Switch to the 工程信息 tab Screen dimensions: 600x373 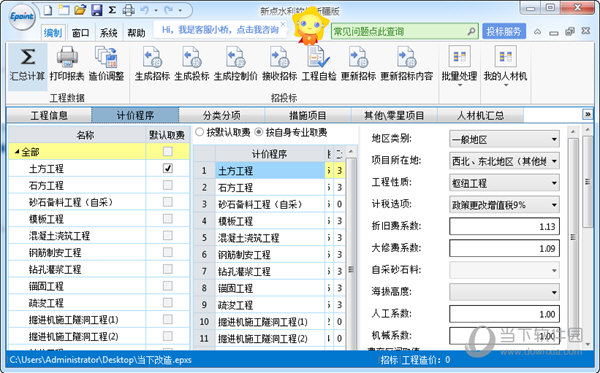pyautogui.click(x=49, y=115)
